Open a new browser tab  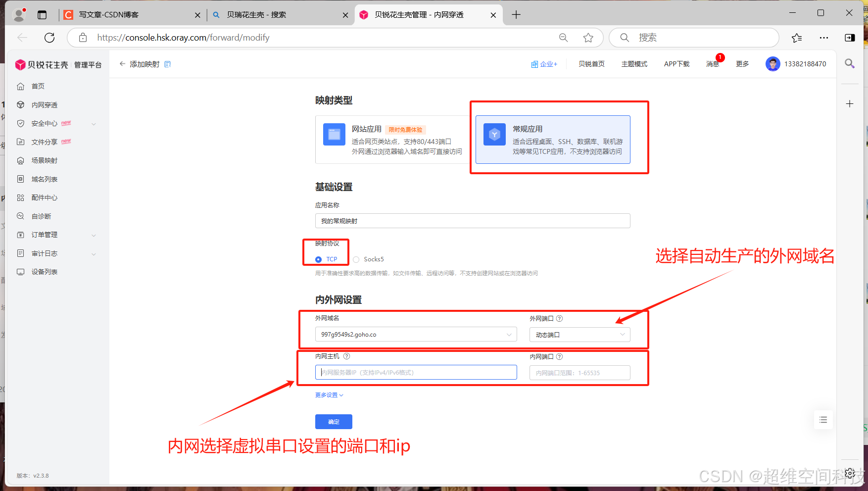[x=516, y=15]
